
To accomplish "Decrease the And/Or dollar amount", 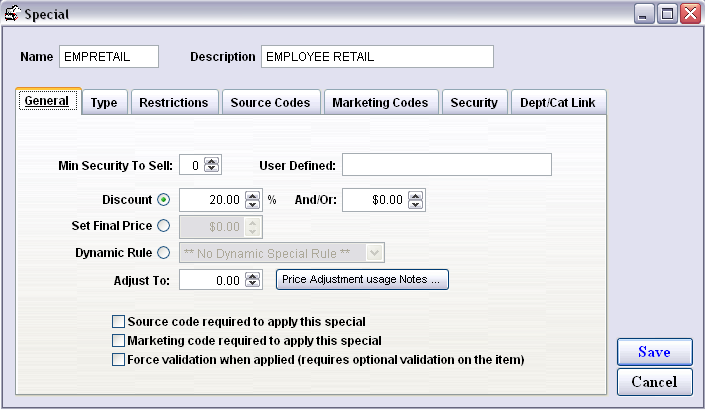I will (x=415, y=204).
